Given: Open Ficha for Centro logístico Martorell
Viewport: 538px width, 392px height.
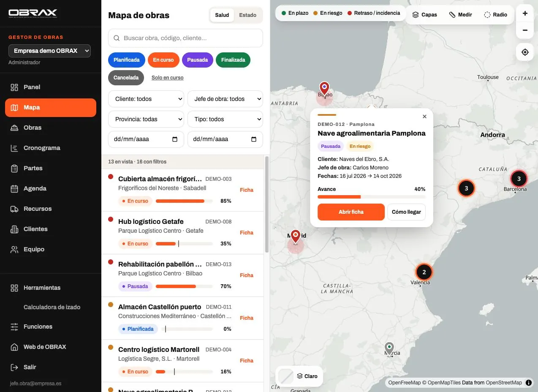Looking at the screenshot, I should (247, 361).
